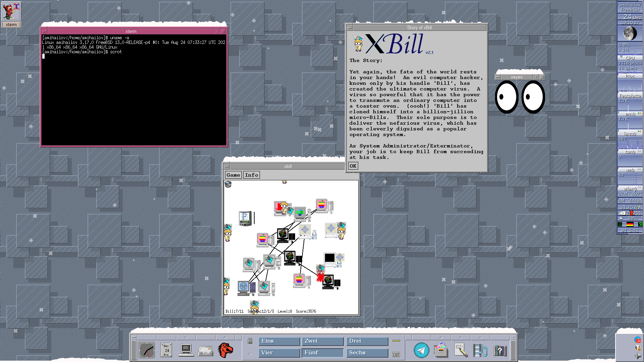The height and width of the screenshot is (362, 644).
Task: Open the file drawer manager icon
Action: pyautogui.click(x=441, y=350)
